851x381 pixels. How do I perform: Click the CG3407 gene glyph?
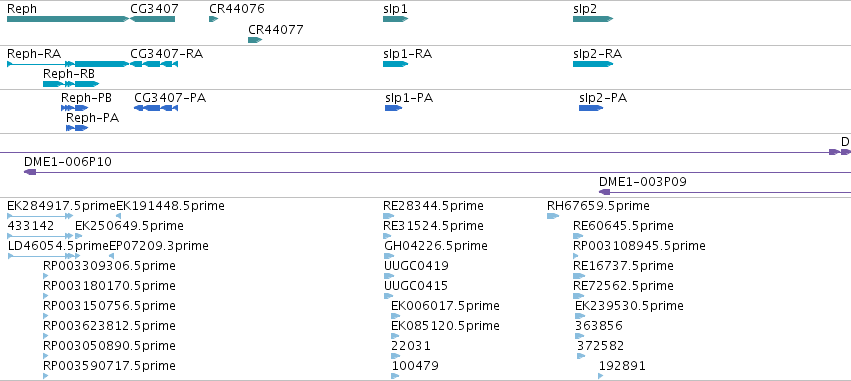[x=153, y=19]
